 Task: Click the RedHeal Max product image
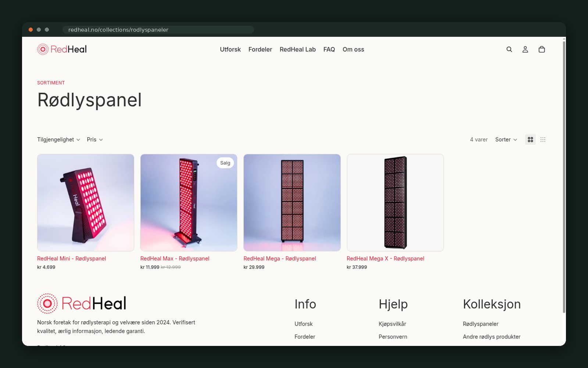click(189, 202)
